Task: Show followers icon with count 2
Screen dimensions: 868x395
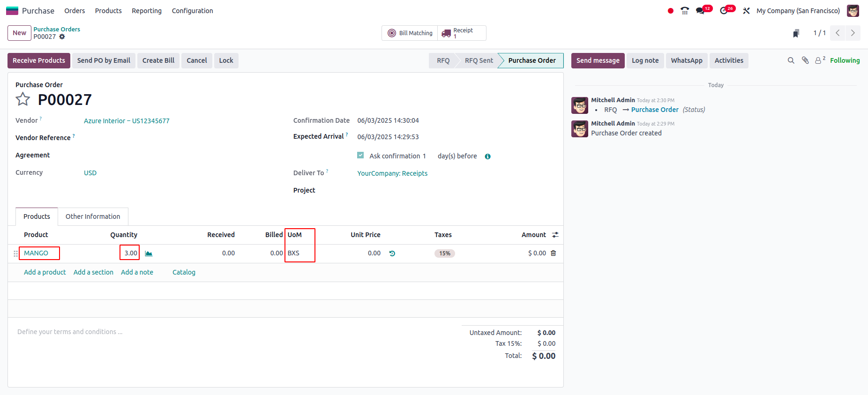Action: (x=820, y=60)
